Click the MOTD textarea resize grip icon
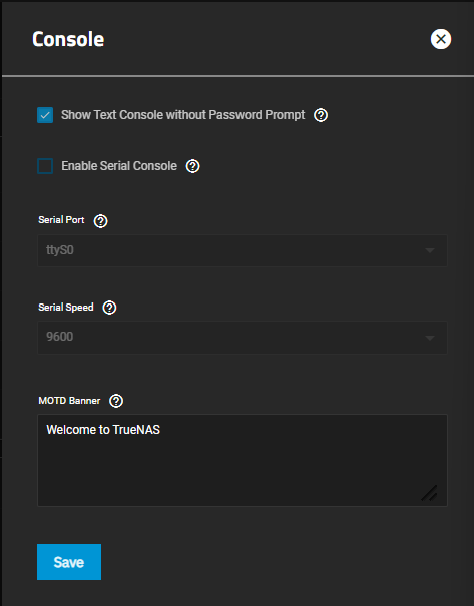Viewport: 474px width, 606px height. [429, 493]
